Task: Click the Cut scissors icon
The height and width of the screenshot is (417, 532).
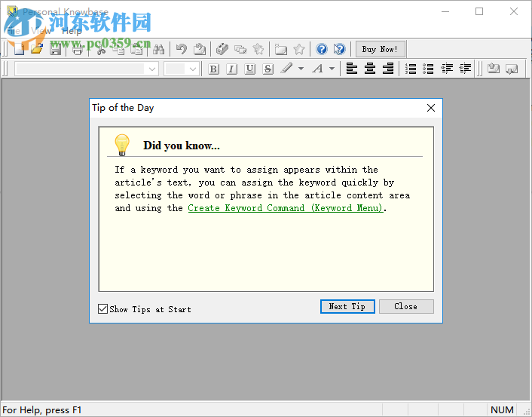Action: click(x=101, y=50)
